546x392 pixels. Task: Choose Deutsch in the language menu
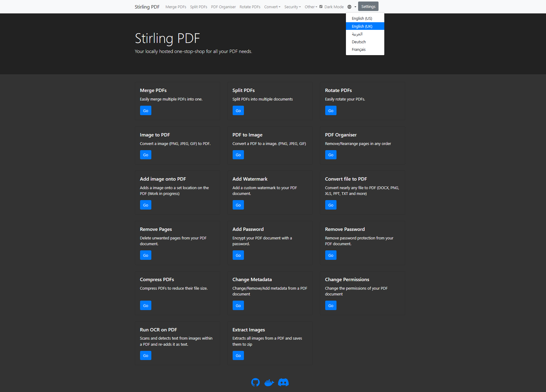[x=359, y=42]
